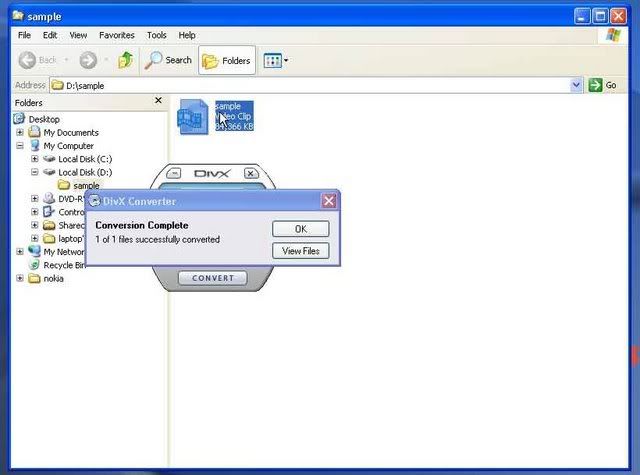Select My Documents folder icon
This screenshot has width=640, height=475.
click(x=34, y=132)
